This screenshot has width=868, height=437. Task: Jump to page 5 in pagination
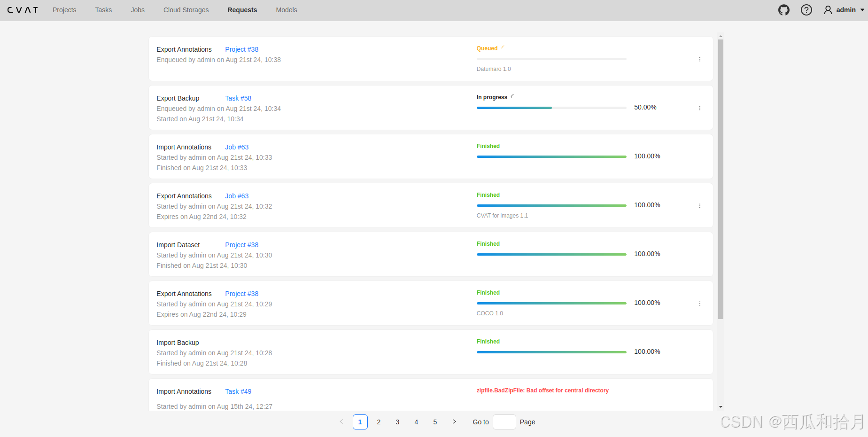pos(435,422)
